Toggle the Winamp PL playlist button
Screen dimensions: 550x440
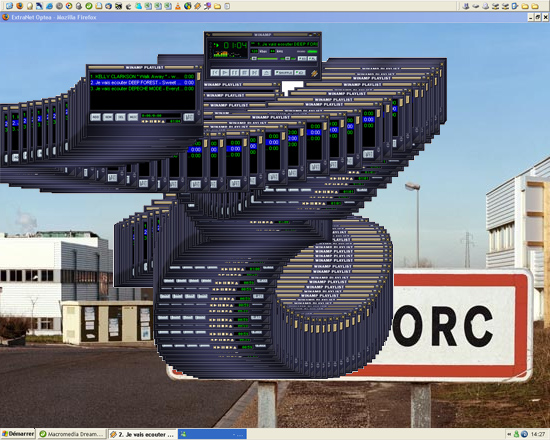[312, 58]
